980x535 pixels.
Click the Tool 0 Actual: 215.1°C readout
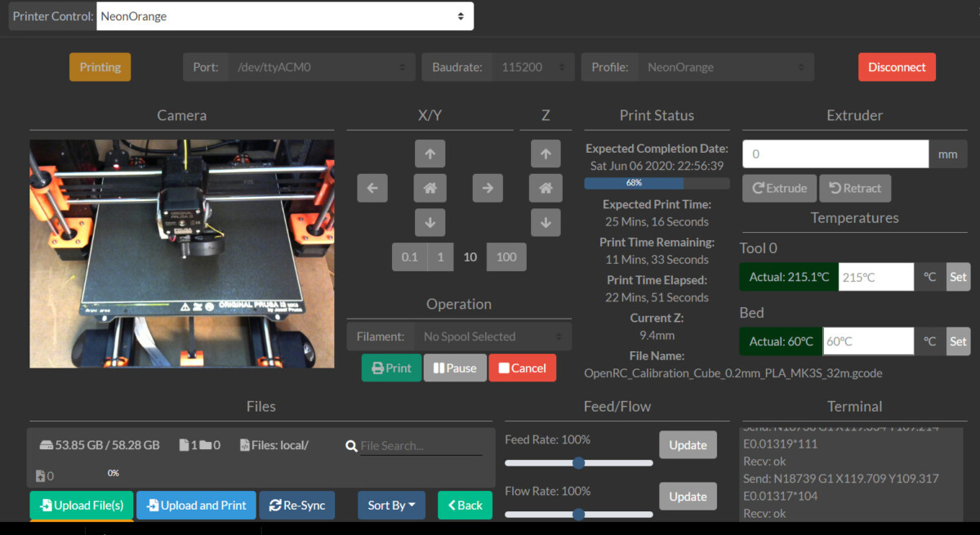(x=789, y=277)
